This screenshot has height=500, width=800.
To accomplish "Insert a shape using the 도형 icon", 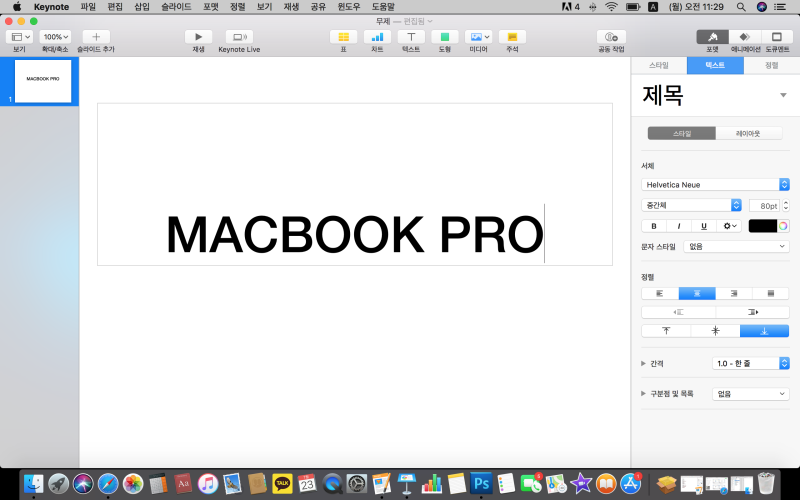I will 444,37.
